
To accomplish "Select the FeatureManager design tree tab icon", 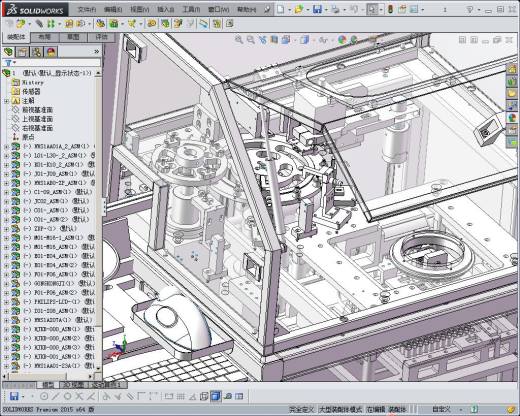I will point(8,52).
